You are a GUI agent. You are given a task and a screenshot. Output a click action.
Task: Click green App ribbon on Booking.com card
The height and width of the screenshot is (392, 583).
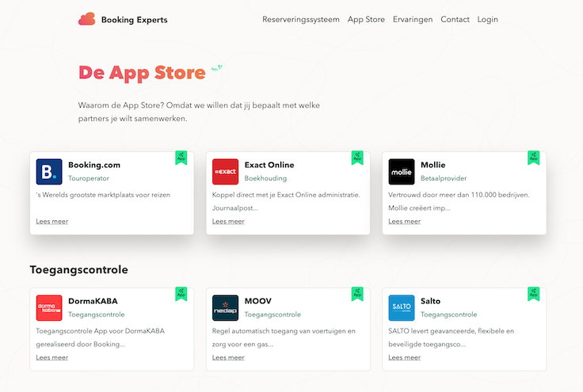pyautogui.click(x=181, y=158)
